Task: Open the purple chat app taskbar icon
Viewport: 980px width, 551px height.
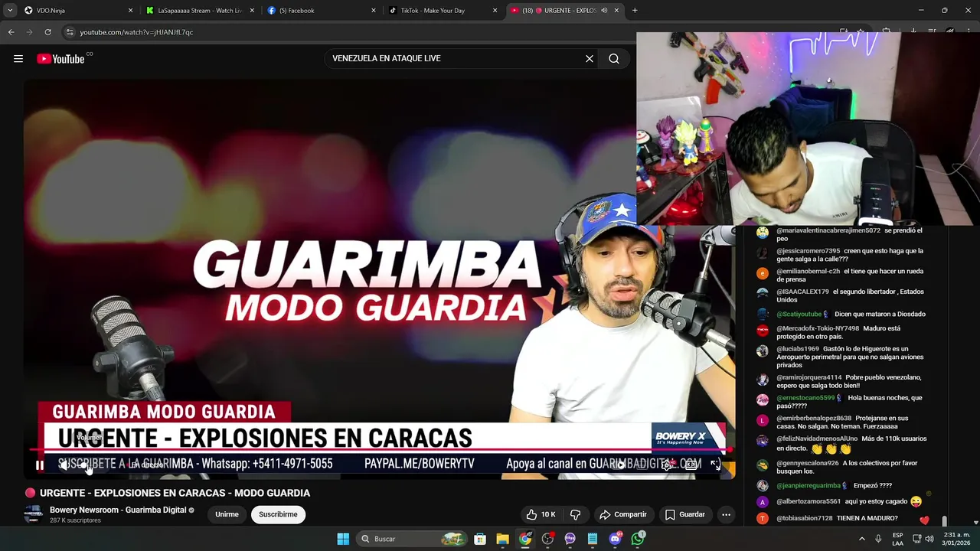Action: [x=570, y=539]
